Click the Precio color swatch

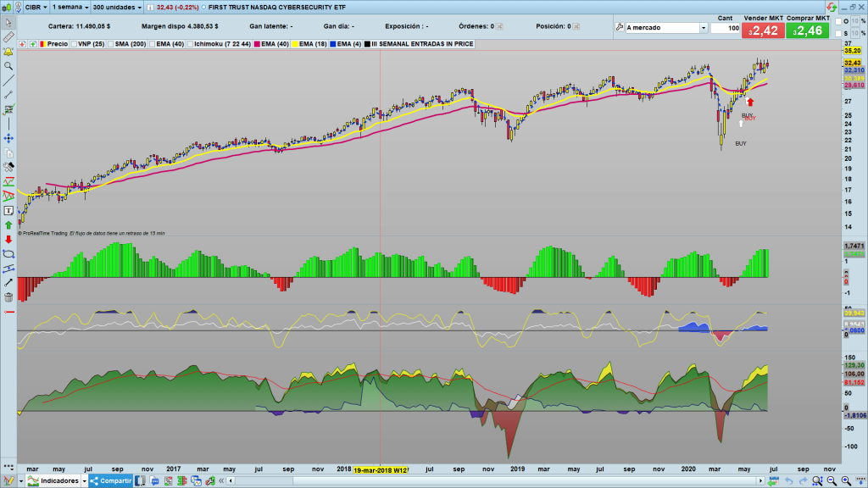(42, 44)
